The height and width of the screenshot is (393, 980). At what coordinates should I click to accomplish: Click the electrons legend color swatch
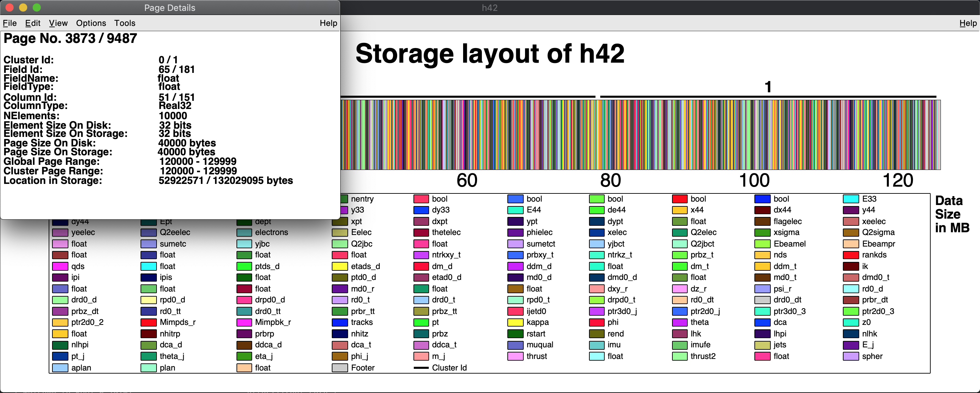coord(244,232)
